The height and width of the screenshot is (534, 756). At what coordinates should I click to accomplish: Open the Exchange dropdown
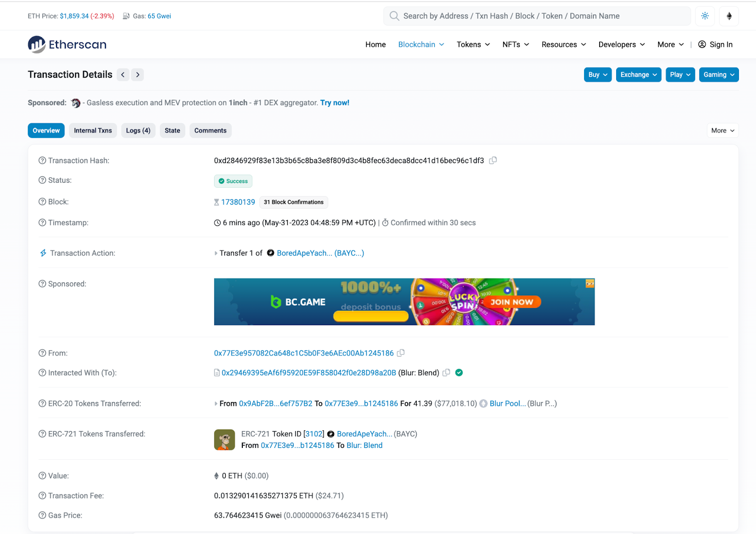coord(638,75)
